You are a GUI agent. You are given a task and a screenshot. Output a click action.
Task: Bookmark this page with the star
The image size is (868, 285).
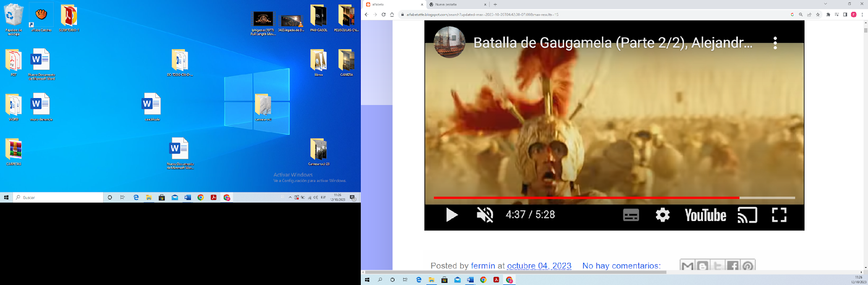(818, 15)
